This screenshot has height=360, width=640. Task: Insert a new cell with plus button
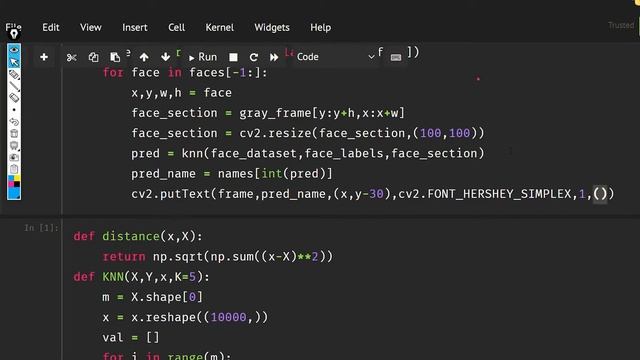pyautogui.click(x=44, y=57)
